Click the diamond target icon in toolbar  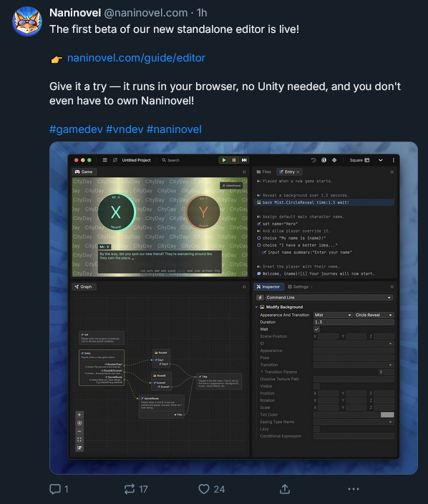coord(334,160)
